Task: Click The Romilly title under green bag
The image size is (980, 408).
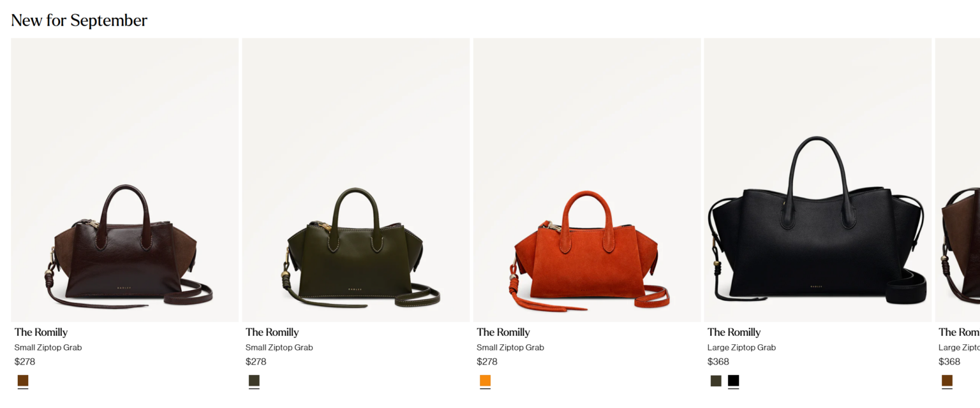Action: point(272,332)
